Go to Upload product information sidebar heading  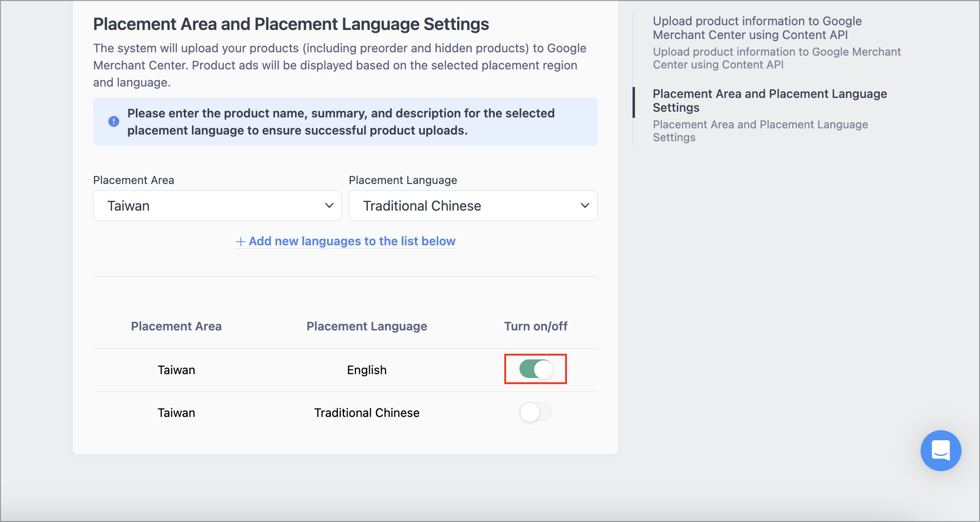757,28
